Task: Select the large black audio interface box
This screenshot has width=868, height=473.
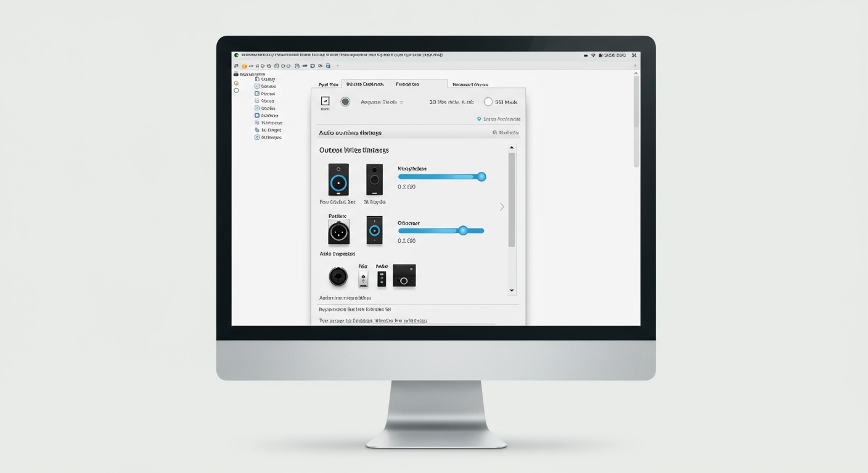Action: click(404, 276)
